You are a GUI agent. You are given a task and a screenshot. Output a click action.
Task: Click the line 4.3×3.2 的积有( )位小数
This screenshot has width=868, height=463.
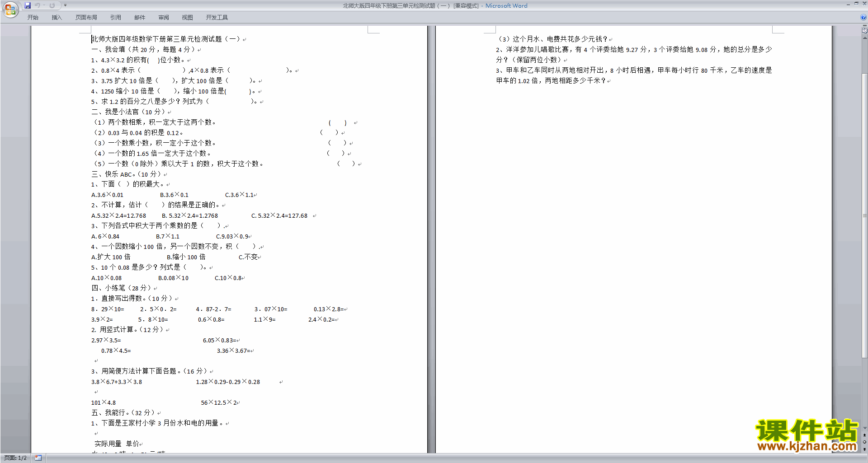point(138,60)
